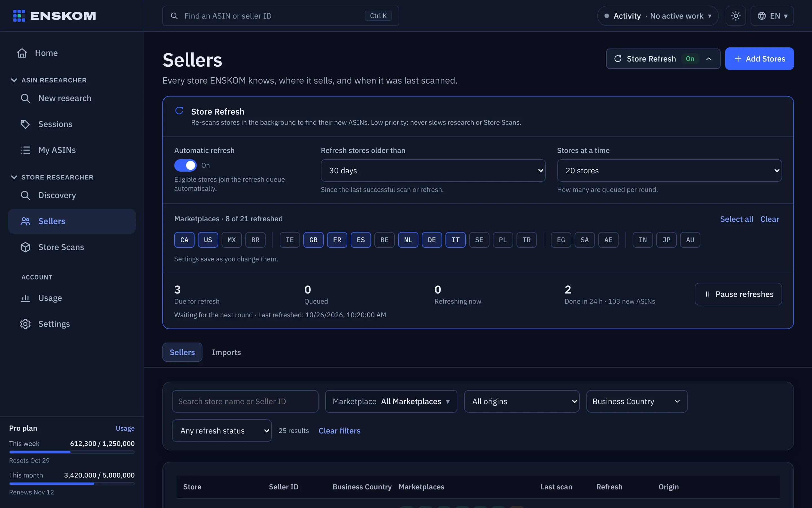The width and height of the screenshot is (812, 508).
Task: Deselect the GB marketplace chip
Action: tap(314, 240)
